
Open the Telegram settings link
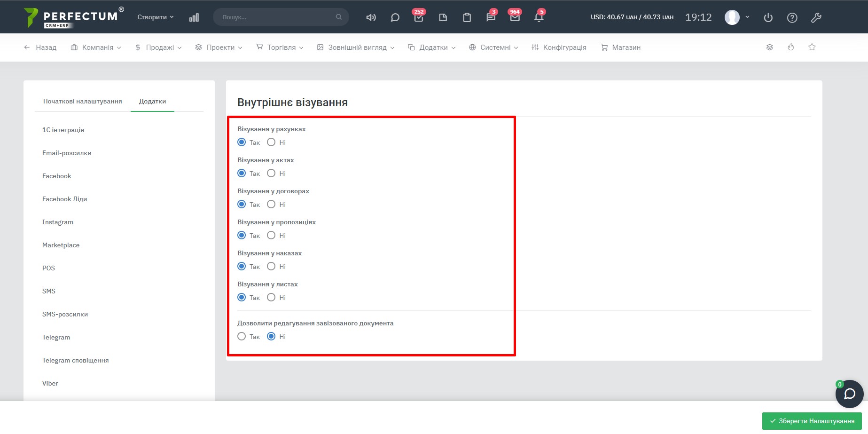[56, 337]
